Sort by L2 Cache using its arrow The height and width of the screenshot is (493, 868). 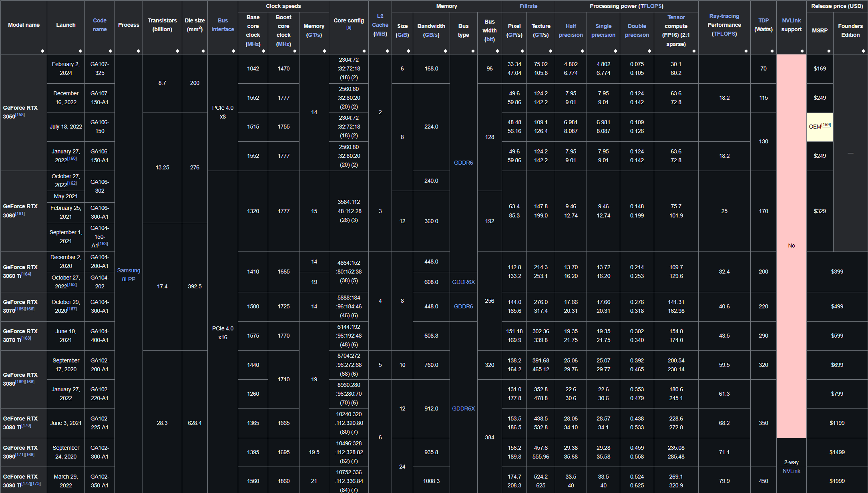tap(387, 51)
